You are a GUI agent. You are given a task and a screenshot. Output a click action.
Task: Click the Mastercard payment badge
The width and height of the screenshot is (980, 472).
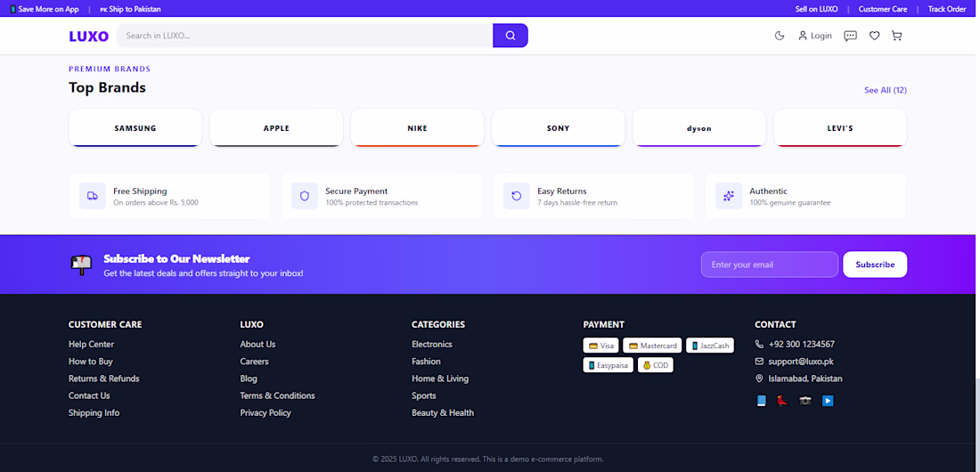point(652,346)
